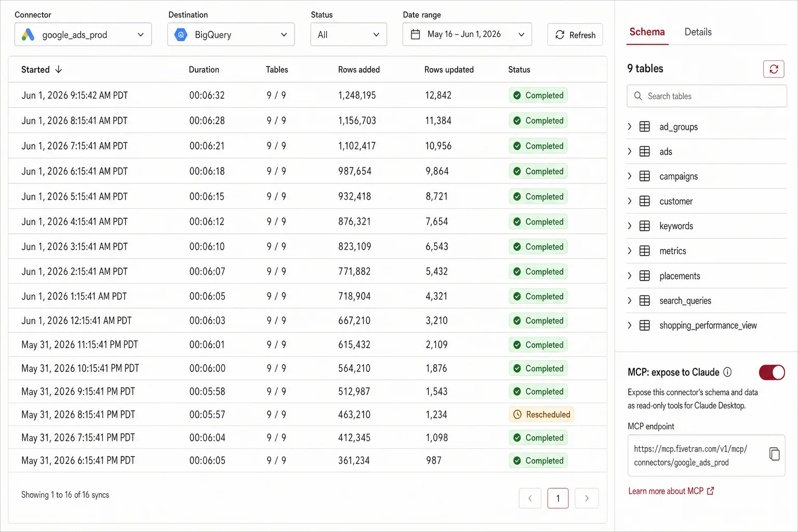This screenshot has height=532, width=798.
Task: Open the Learn more about MCP link
Action: tap(671, 491)
